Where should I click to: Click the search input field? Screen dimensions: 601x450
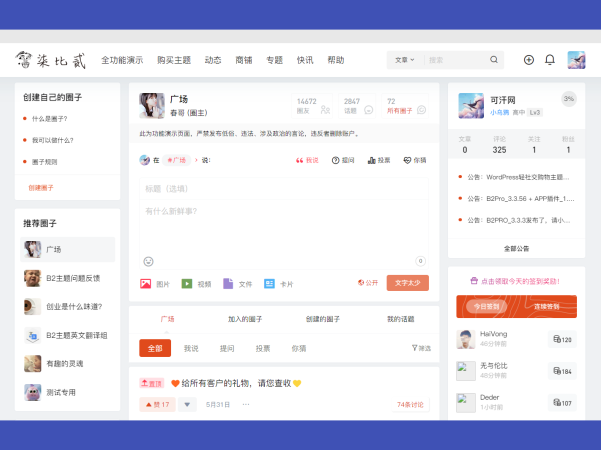click(x=456, y=60)
